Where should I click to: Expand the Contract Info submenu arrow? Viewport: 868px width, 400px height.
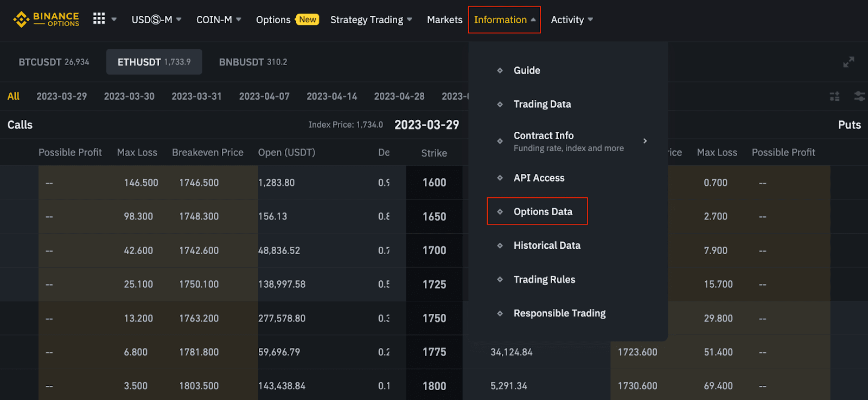pos(645,141)
